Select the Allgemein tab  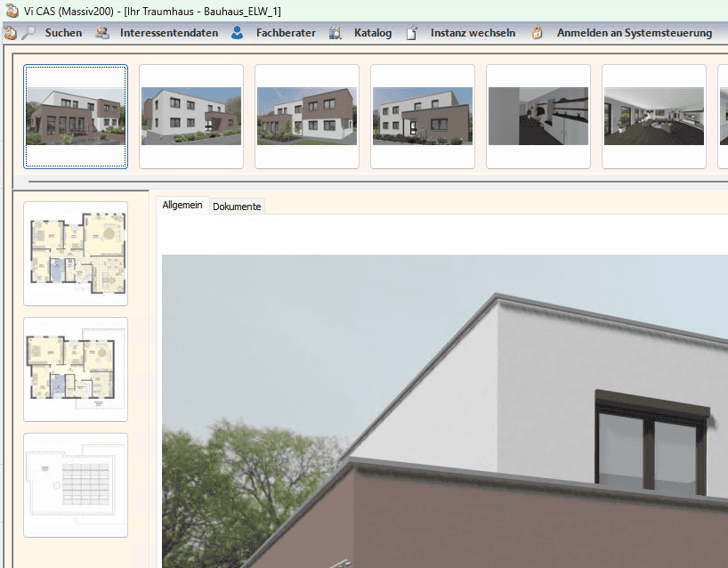coord(182,206)
